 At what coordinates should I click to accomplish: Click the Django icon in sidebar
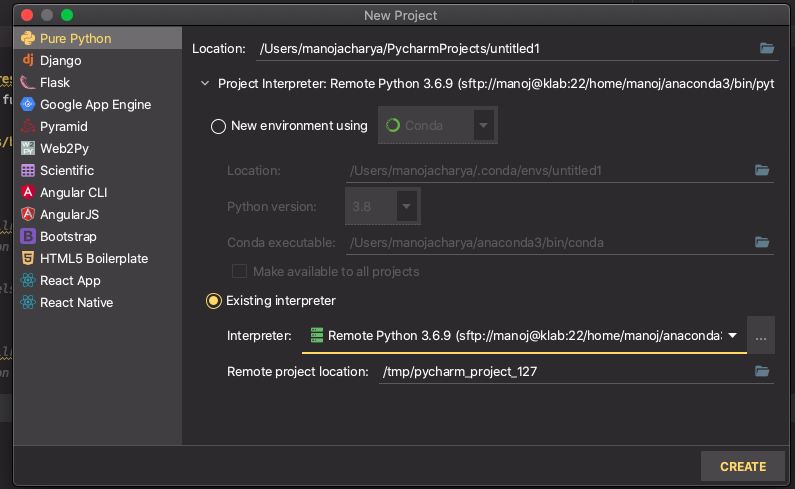coord(28,60)
